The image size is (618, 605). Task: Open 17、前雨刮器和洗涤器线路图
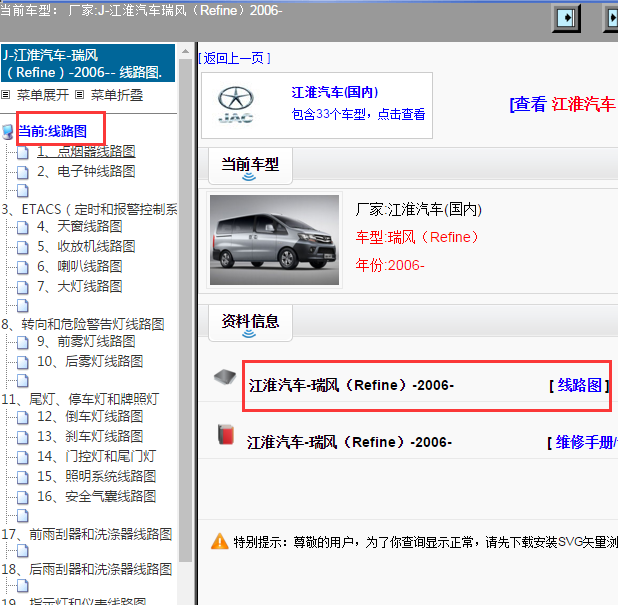(87, 534)
